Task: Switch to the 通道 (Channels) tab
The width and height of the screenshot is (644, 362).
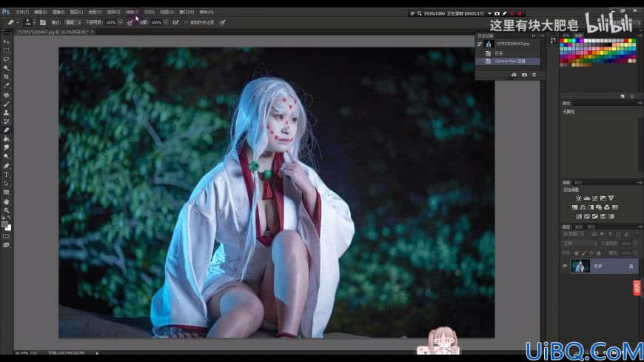Action: pyautogui.click(x=579, y=227)
